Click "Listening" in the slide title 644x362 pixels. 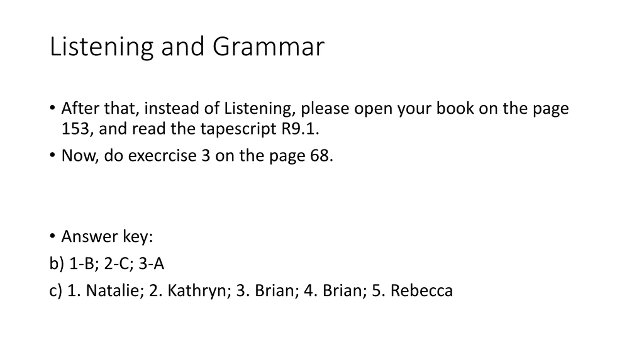(101, 47)
